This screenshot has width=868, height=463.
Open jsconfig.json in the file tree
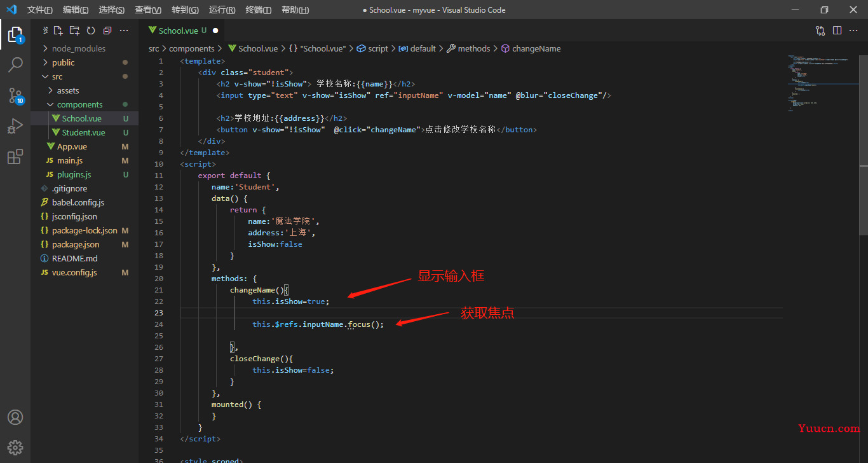pos(85,216)
